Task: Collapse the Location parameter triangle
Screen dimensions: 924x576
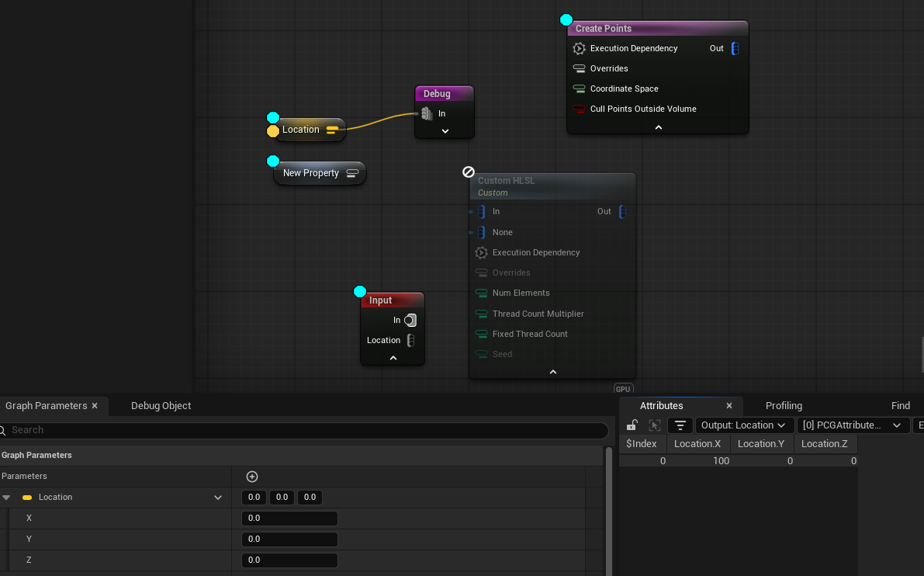Action: click(x=6, y=498)
